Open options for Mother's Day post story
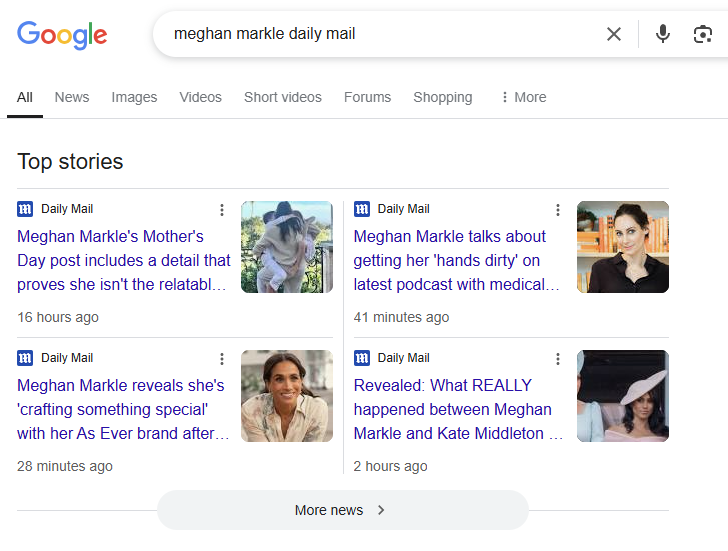 pos(222,210)
